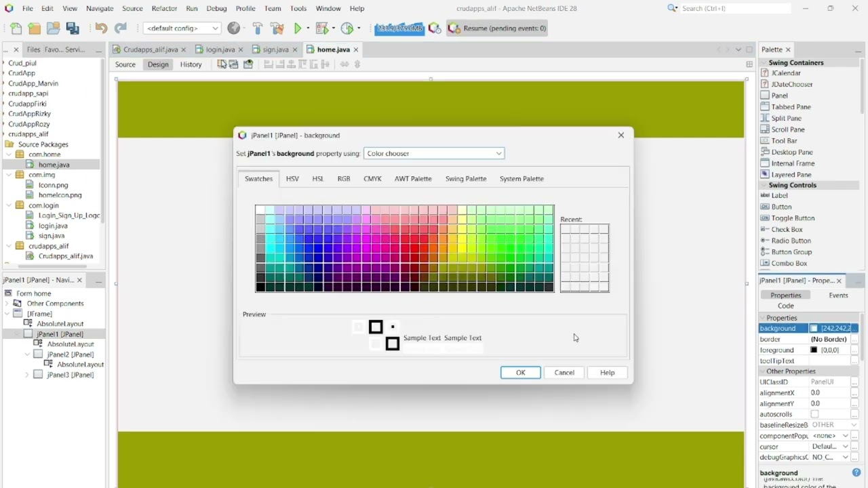868x488 pixels.
Task: Switch to Source view
Action: [125, 64]
